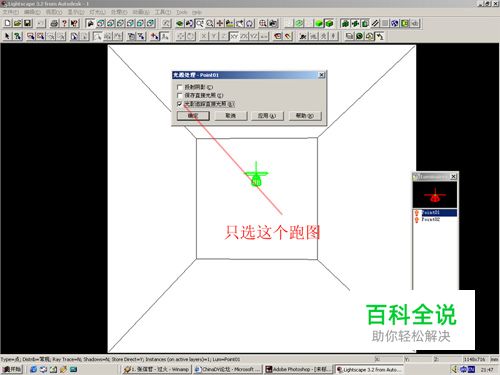This screenshot has width=500, height=375.
Task: Click the 取消 Cancel button in dialog
Action: [230, 116]
